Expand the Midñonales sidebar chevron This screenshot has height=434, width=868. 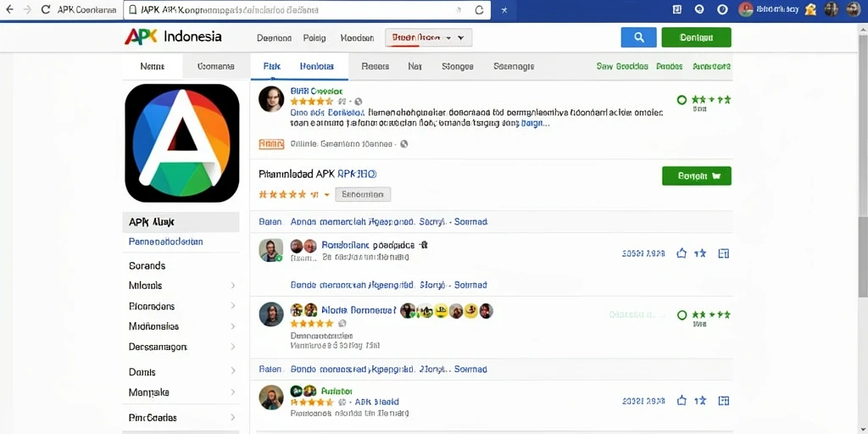(233, 326)
